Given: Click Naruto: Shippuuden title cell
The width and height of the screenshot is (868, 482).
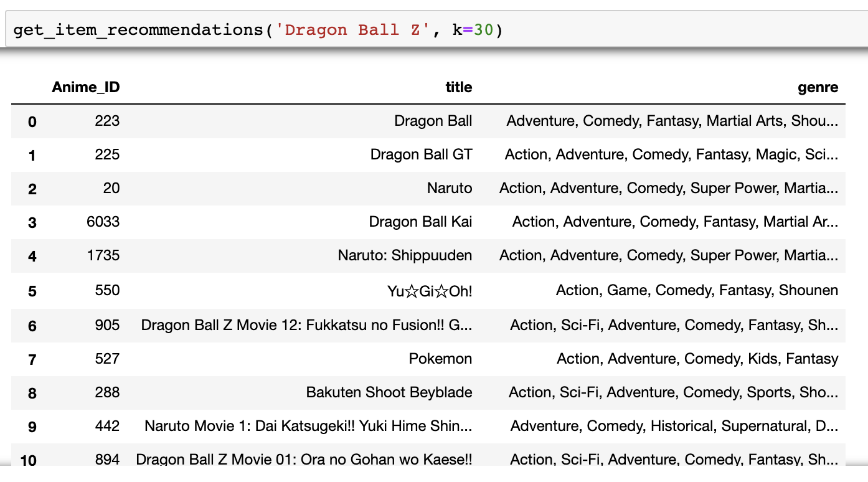Looking at the screenshot, I should pyautogui.click(x=405, y=255).
